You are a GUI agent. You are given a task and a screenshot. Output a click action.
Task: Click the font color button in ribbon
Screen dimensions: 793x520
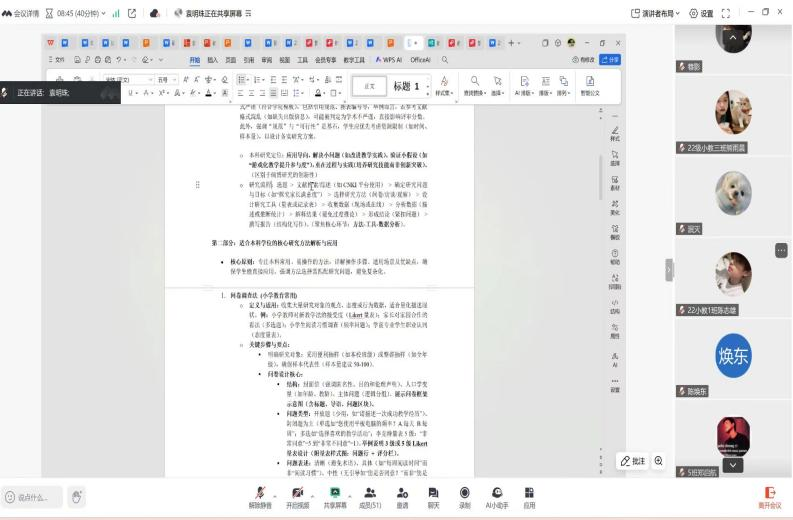coord(209,94)
